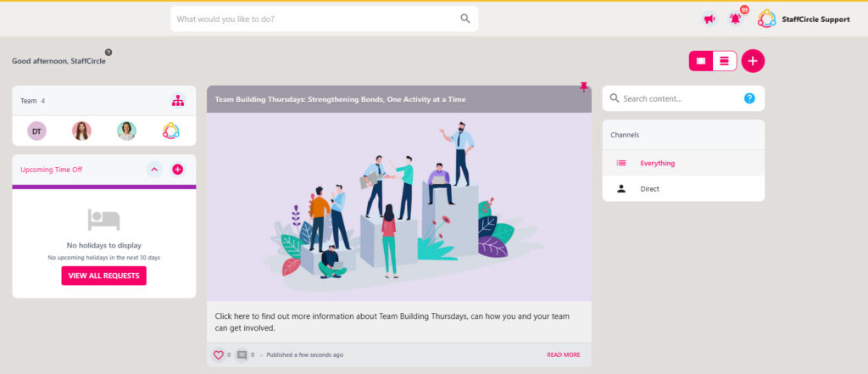
Task: Switch to list view layout
Action: pos(724,61)
